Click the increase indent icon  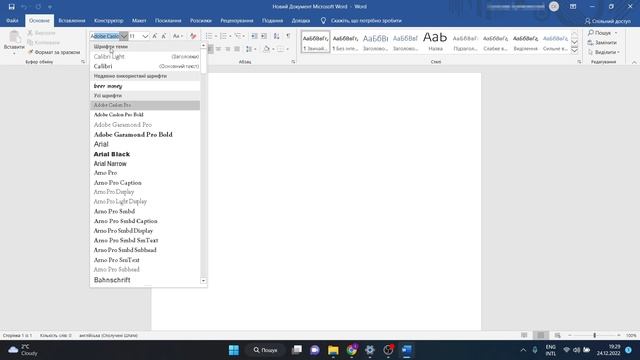click(264, 36)
